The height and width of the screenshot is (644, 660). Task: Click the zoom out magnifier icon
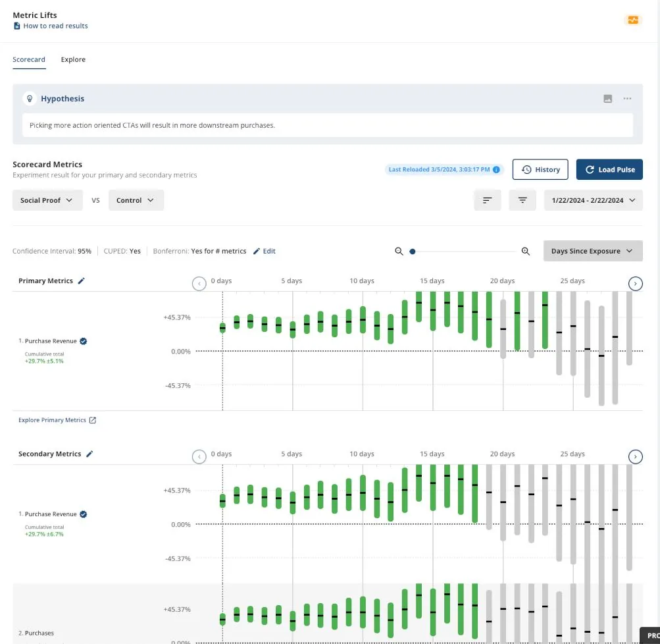(x=399, y=251)
